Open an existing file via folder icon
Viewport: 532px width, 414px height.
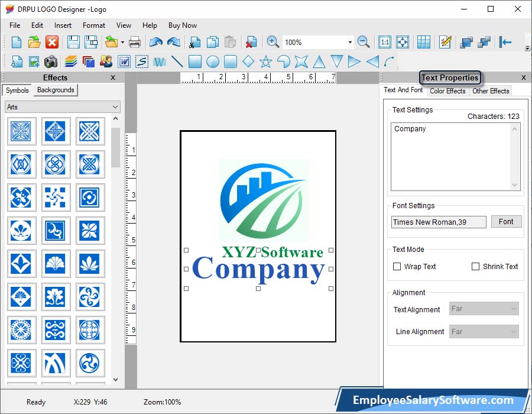(x=34, y=43)
